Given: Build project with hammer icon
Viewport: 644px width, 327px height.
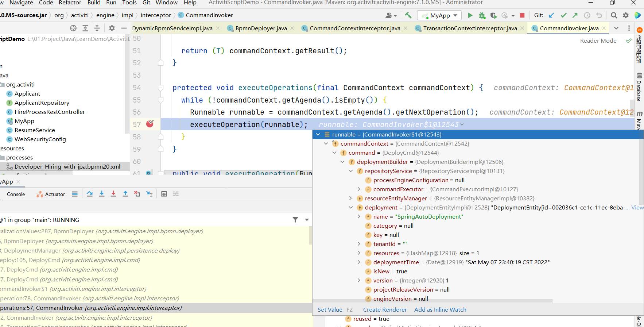Looking at the screenshot, I should click(x=408, y=15).
